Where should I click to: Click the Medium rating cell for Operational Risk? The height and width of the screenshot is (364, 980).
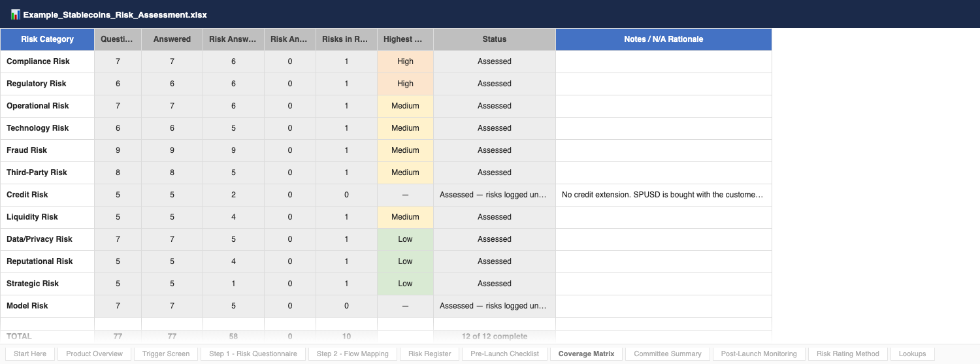(x=405, y=106)
